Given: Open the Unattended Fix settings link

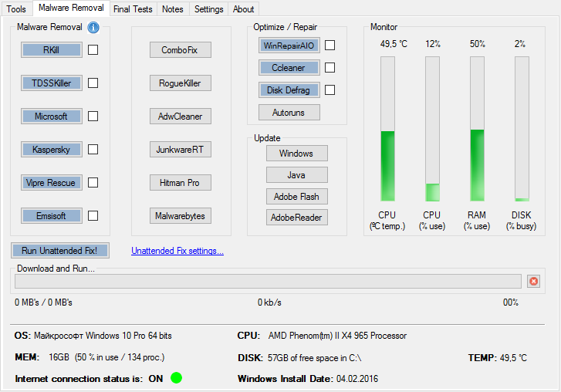Looking at the screenshot, I should click(177, 251).
